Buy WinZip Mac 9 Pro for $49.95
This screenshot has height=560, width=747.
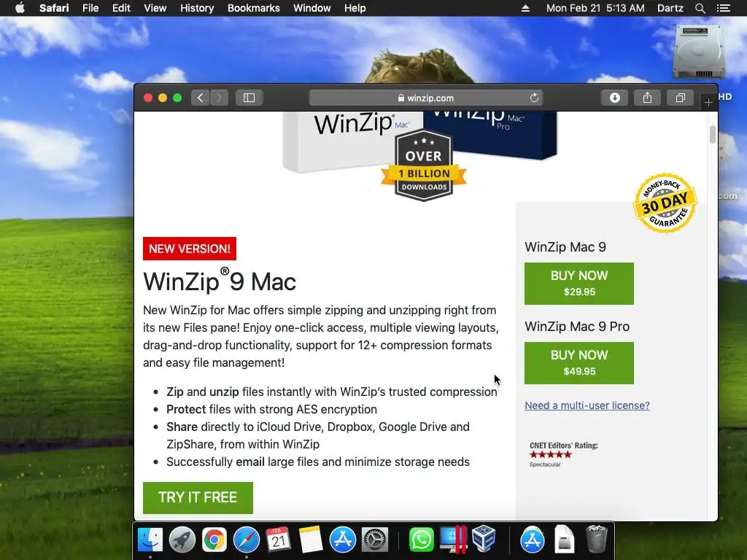tap(578, 363)
